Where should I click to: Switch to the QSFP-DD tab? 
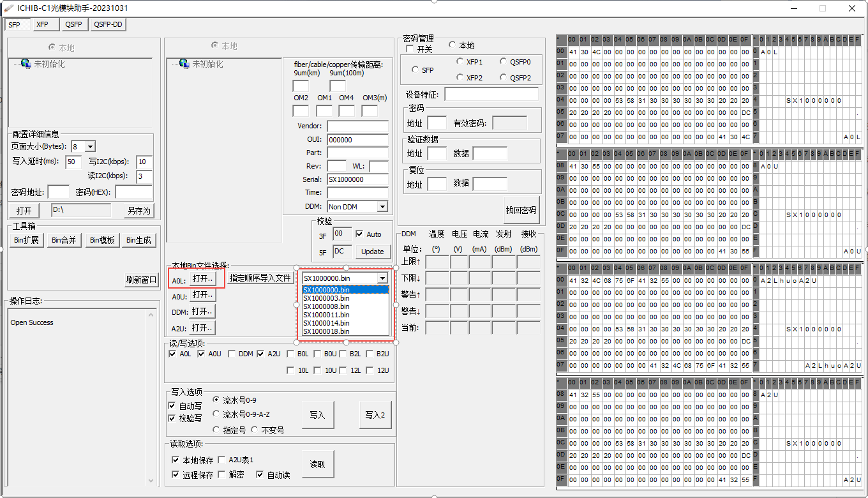click(x=106, y=24)
